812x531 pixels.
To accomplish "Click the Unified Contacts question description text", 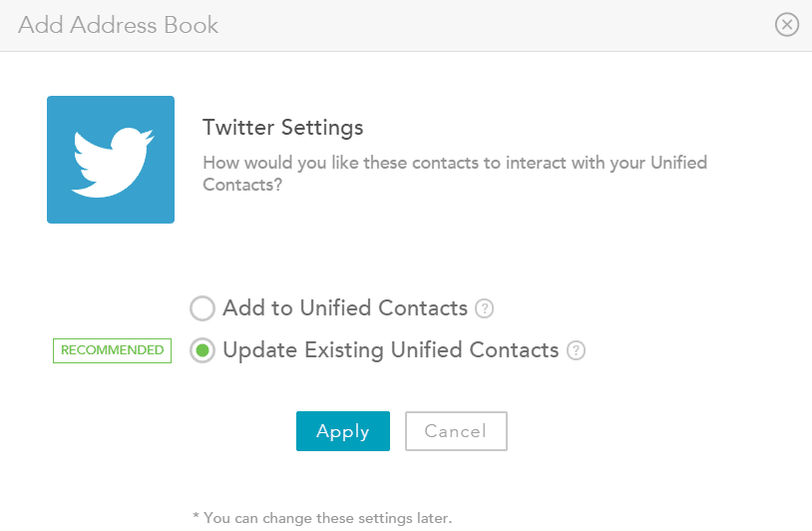I will point(455,174).
